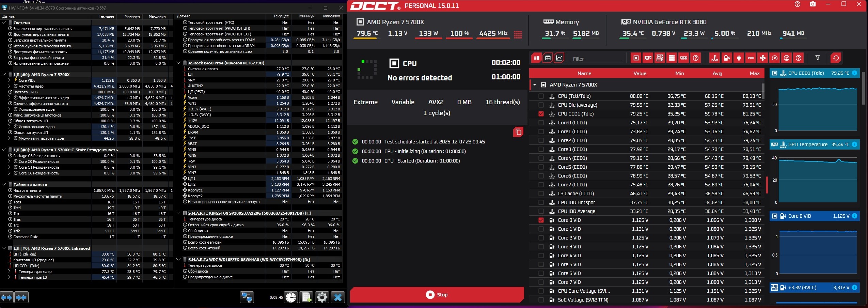Screen dimensions: 868x308
Task: Sort OCCT sensors by Avg column
Action: click(x=717, y=73)
